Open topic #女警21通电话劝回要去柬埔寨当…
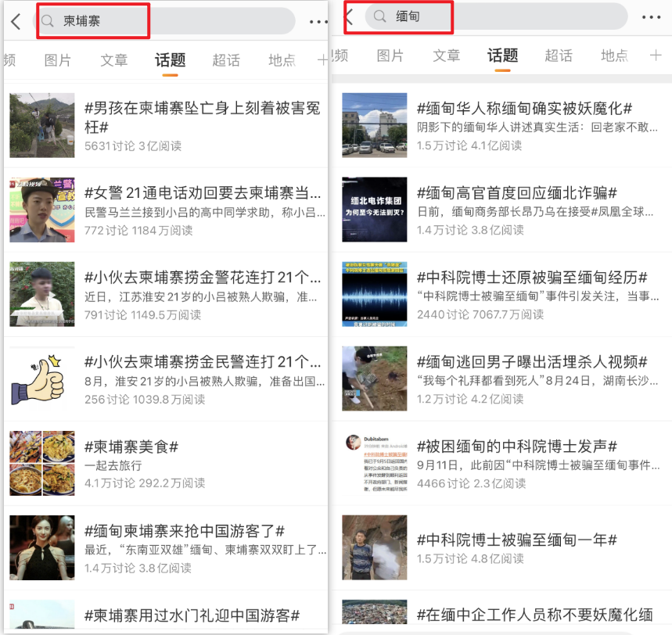The image size is (672, 635). (x=203, y=193)
